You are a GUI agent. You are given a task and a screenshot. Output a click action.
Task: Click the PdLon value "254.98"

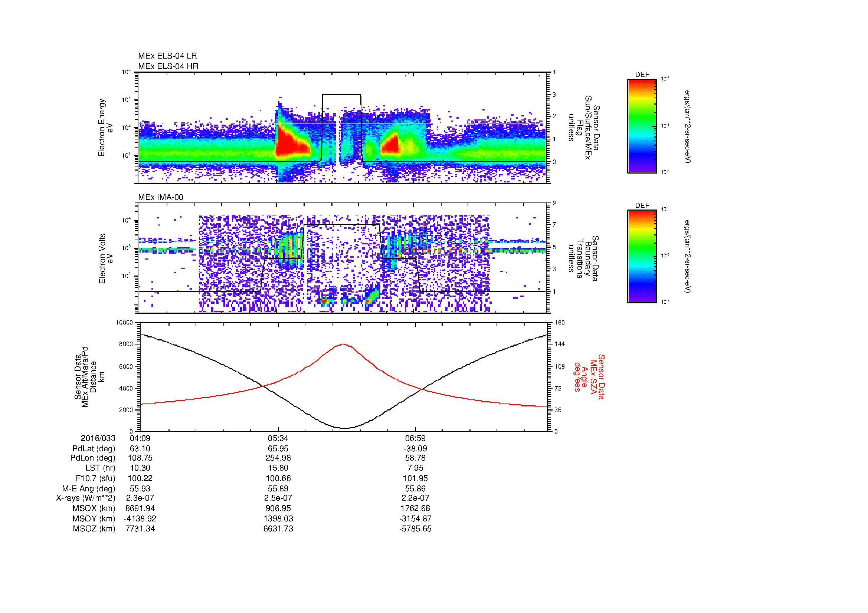pos(278,458)
